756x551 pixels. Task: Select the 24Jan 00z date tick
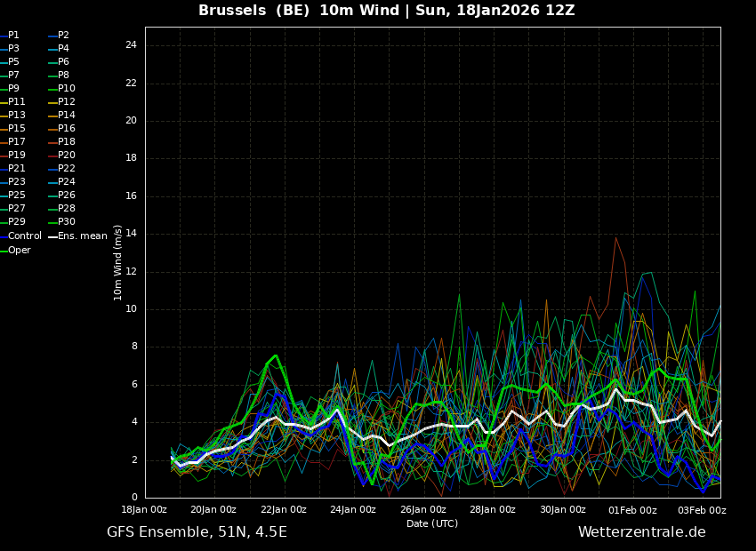[353, 510]
